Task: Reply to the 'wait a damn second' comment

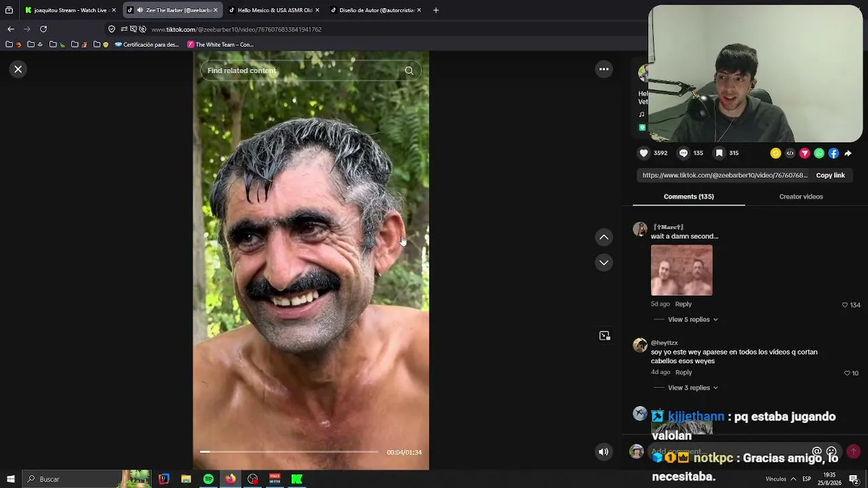Action: click(683, 304)
